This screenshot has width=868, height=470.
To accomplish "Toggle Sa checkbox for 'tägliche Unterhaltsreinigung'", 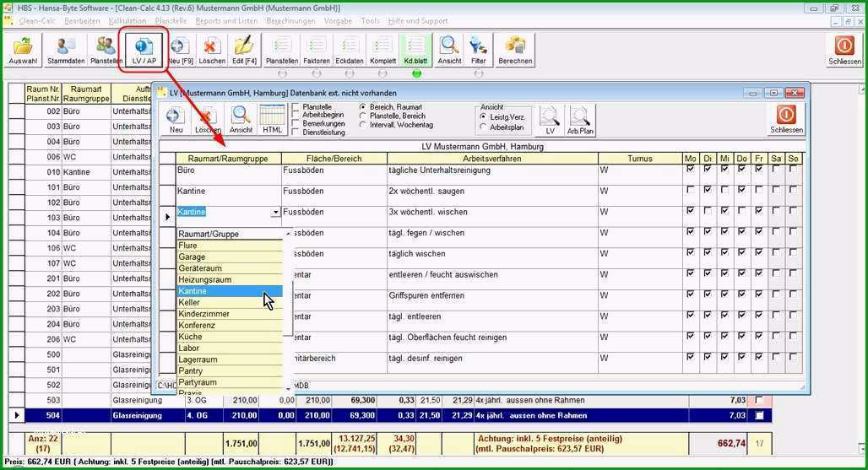I will tap(776, 169).
